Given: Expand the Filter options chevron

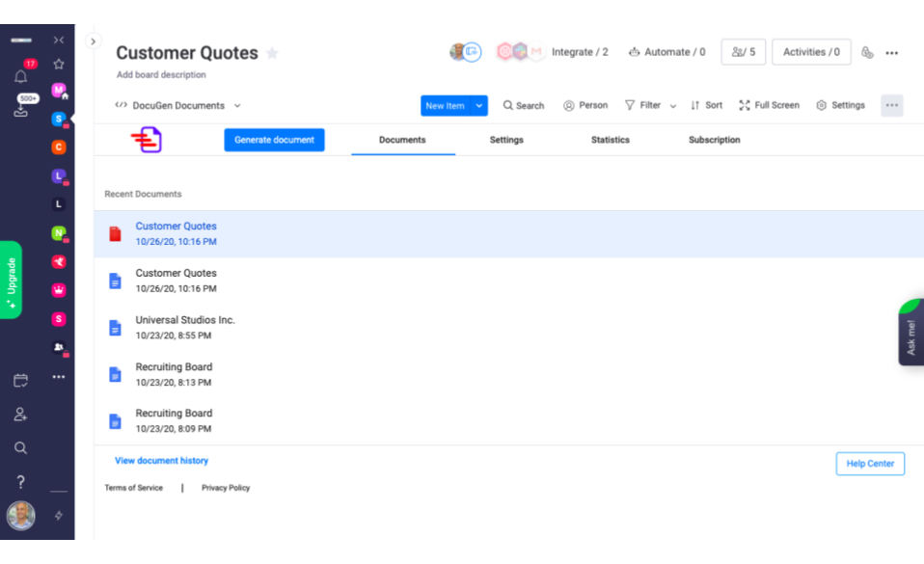Looking at the screenshot, I should point(673,106).
